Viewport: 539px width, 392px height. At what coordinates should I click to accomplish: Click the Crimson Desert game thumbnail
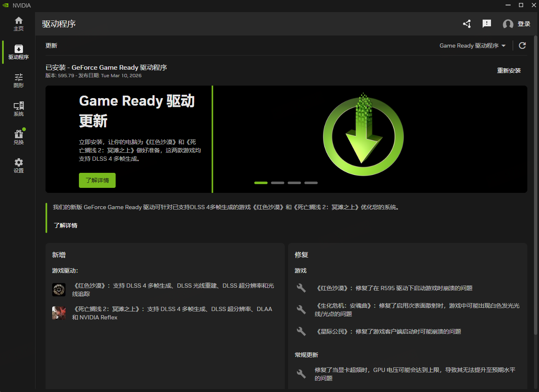click(59, 290)
